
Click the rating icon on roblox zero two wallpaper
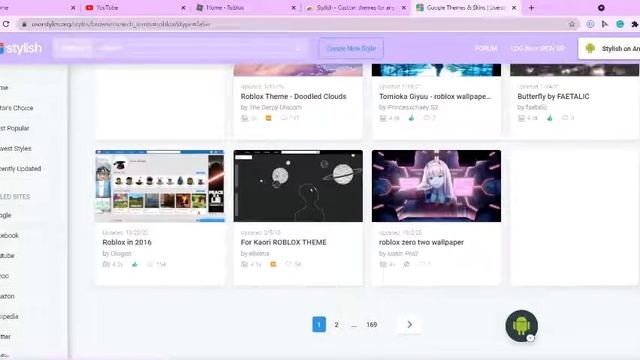(x=407, y=264)
